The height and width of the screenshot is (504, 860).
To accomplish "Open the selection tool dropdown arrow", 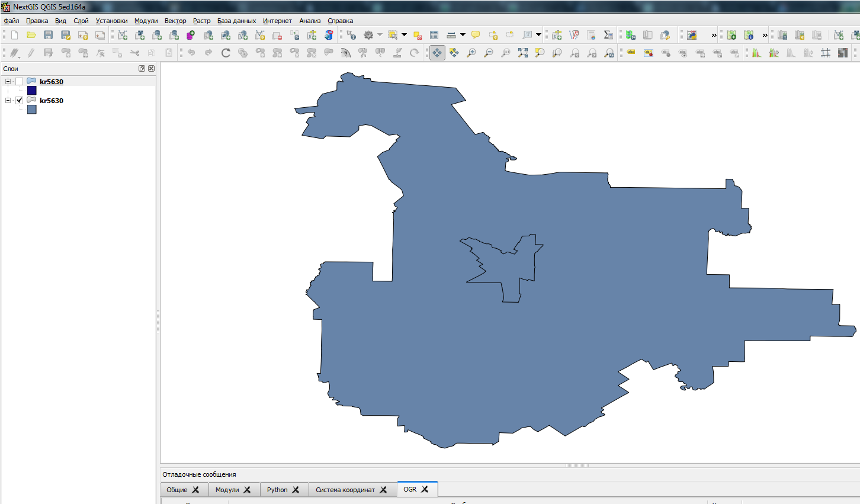I will pos(404,35).
